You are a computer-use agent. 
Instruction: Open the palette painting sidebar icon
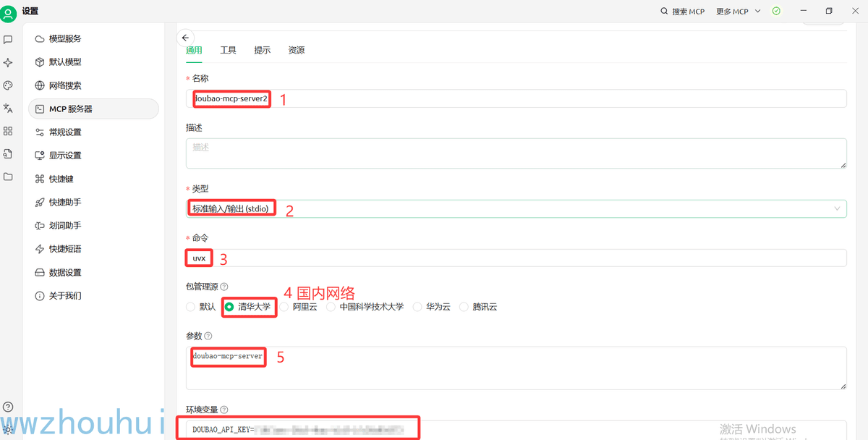click(x=8, y=85)
